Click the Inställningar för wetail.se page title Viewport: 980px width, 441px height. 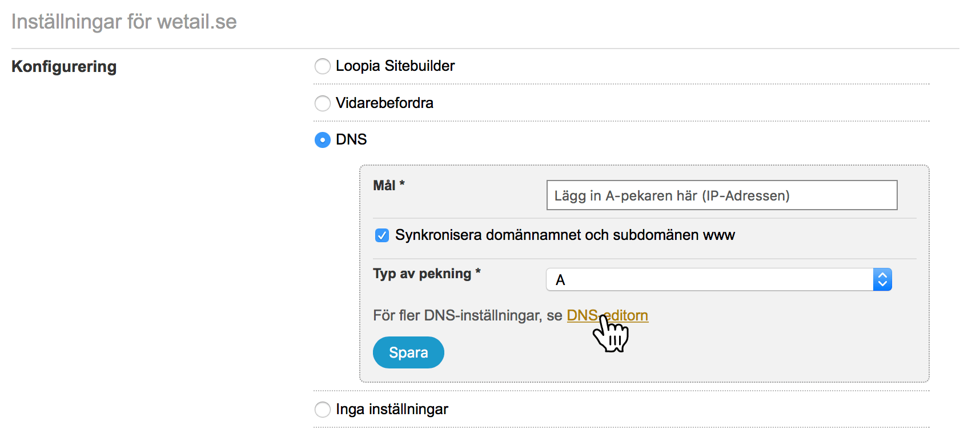(124, 22)
